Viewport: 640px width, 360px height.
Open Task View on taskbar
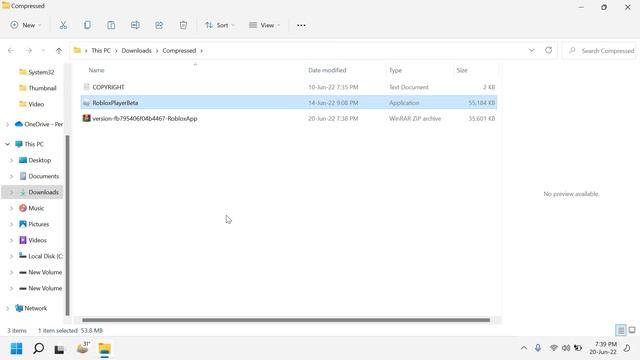59,349
